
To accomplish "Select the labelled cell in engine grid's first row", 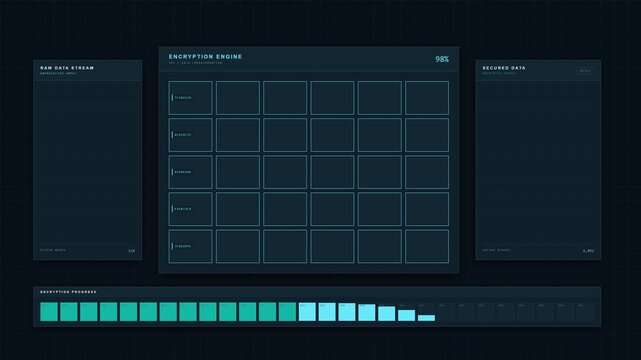I will pos(191,98).
